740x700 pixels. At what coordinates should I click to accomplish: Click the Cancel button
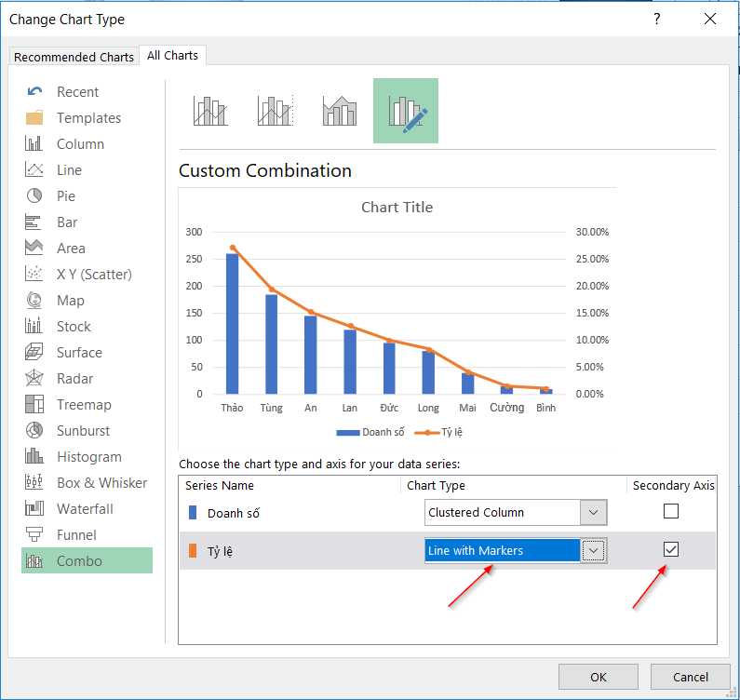pos(691,677)
